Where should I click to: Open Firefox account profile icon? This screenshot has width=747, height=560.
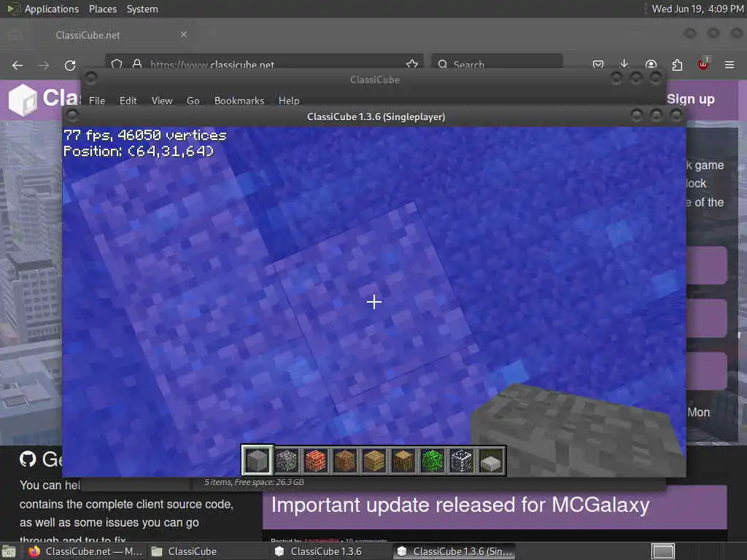(x=651, y=64)
